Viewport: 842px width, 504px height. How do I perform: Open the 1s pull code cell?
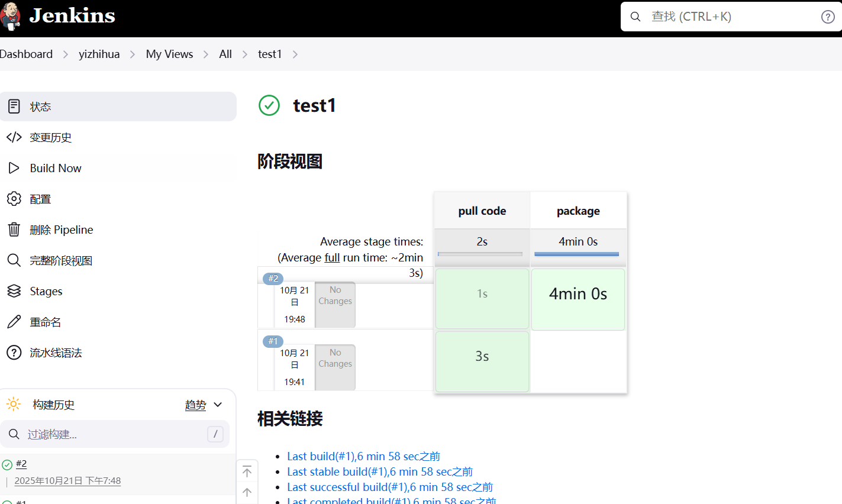[482, 299]
